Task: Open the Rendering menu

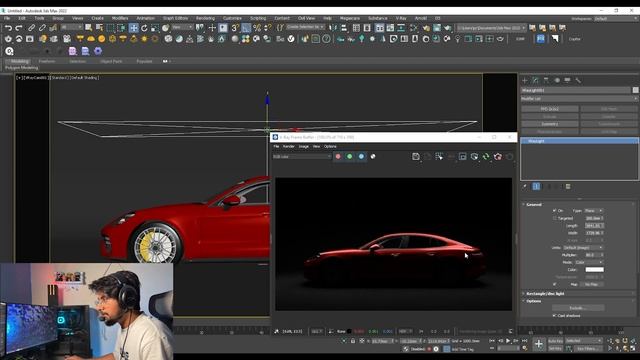Action: pos(205,18)
